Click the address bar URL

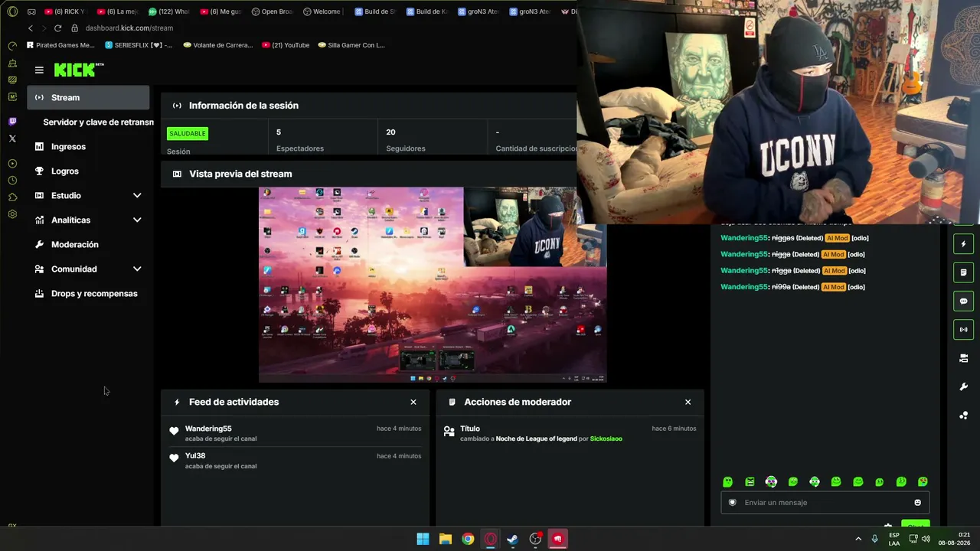click(x=129, y=28)
